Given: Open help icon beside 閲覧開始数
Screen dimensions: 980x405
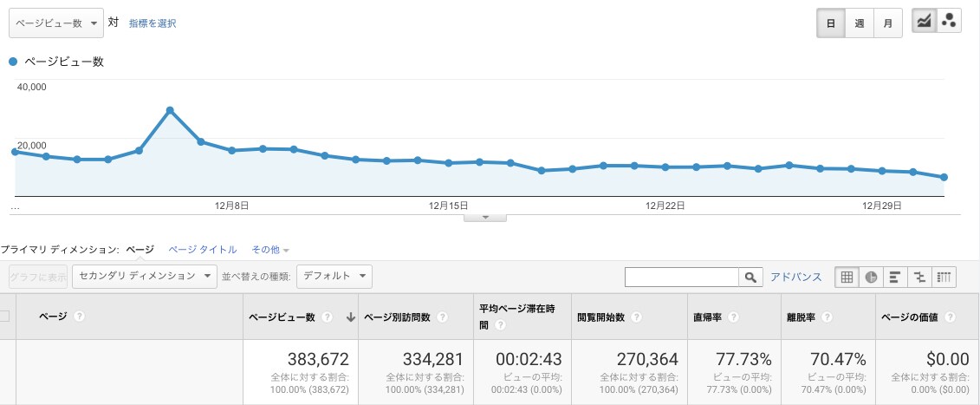Looking at the screenshot, I should click(x=636, y=317).
